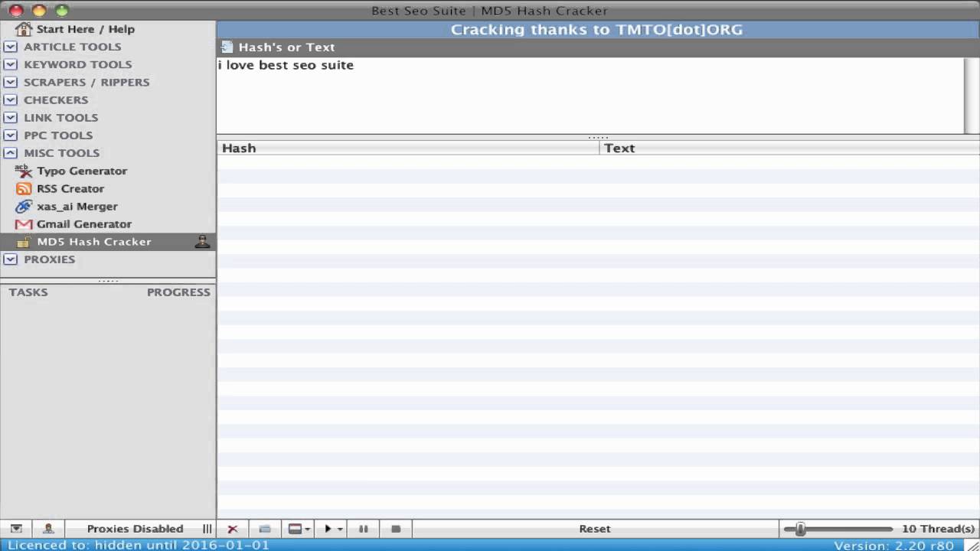Open xas_ai Merger tool
Screen dimensions: 980x551
[x=77, y=206]
